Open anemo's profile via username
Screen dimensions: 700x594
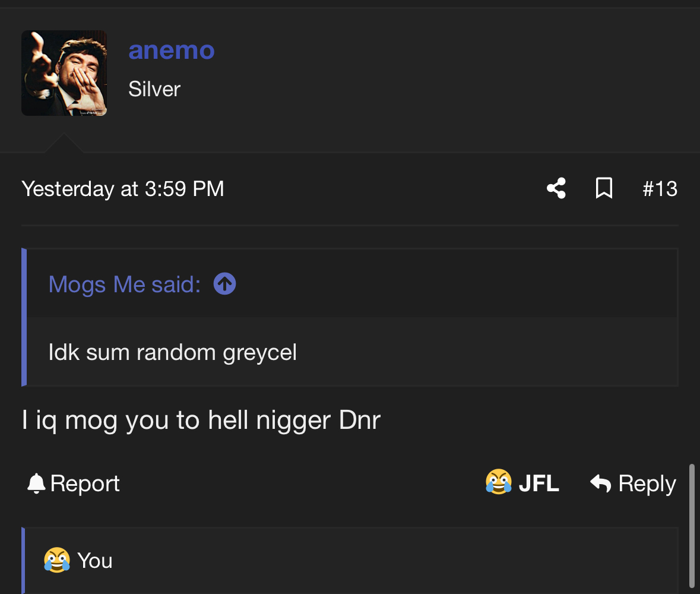point(172,50)
